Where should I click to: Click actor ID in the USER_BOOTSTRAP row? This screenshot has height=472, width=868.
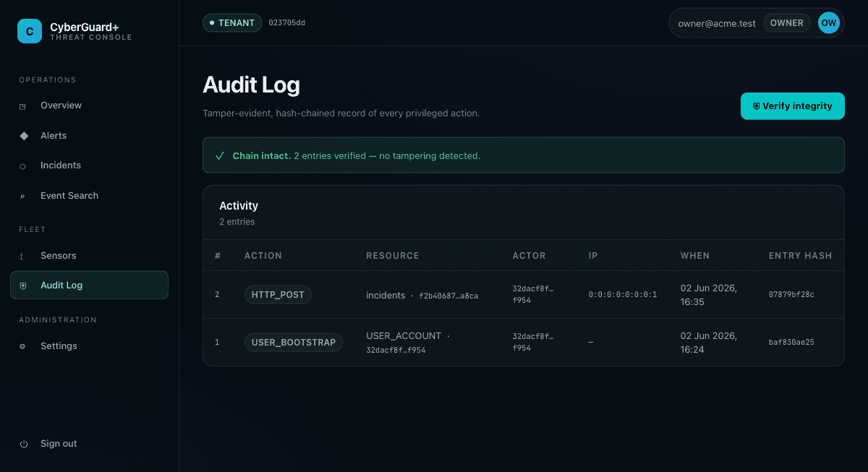coord(533,342)
